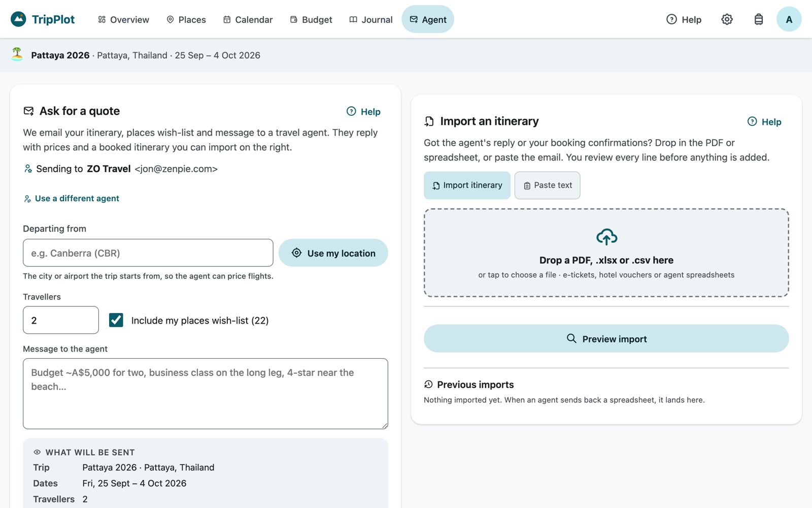Select the Import itinerary mode button

tap(467, 185)
